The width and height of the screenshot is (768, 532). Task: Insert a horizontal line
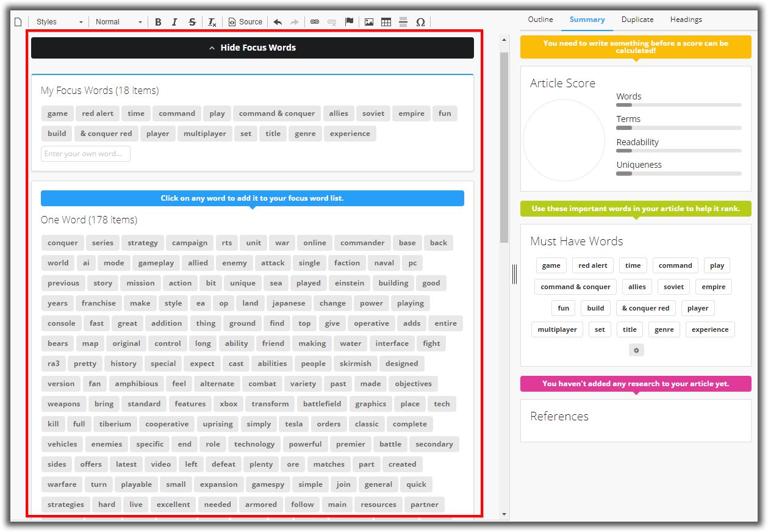coord(403,22)
